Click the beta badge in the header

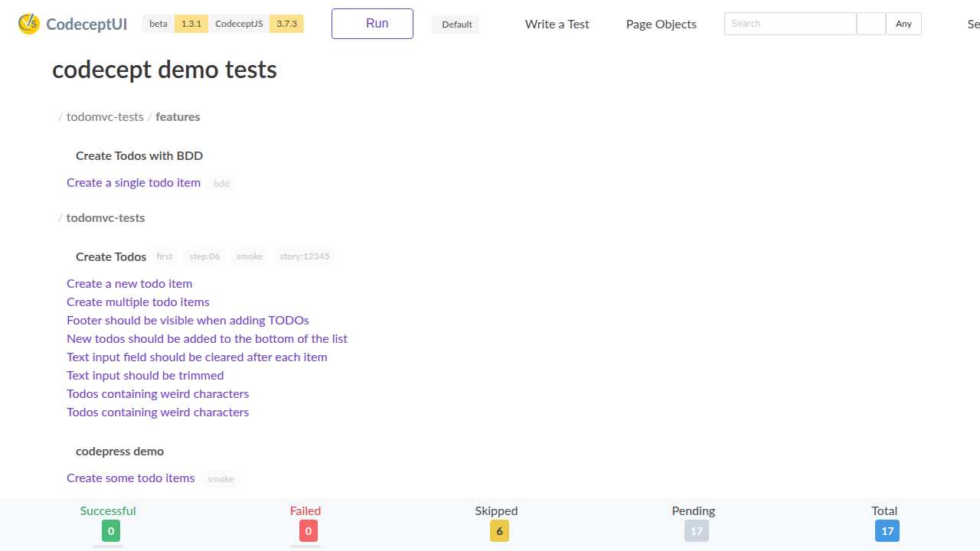158,24
